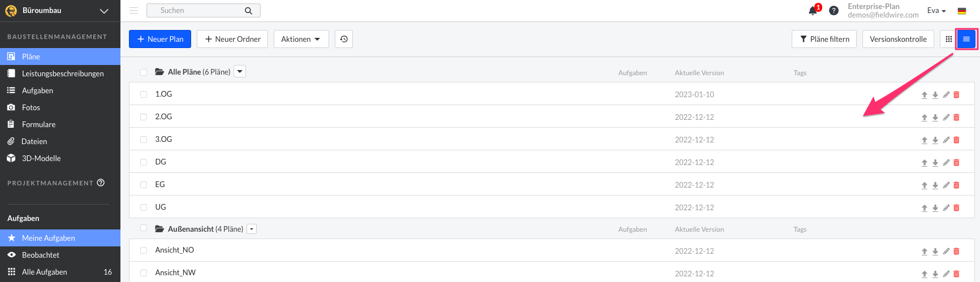Click the Suchen search field
The height and width of the screenshot is (282, 980).
point(204,10)
